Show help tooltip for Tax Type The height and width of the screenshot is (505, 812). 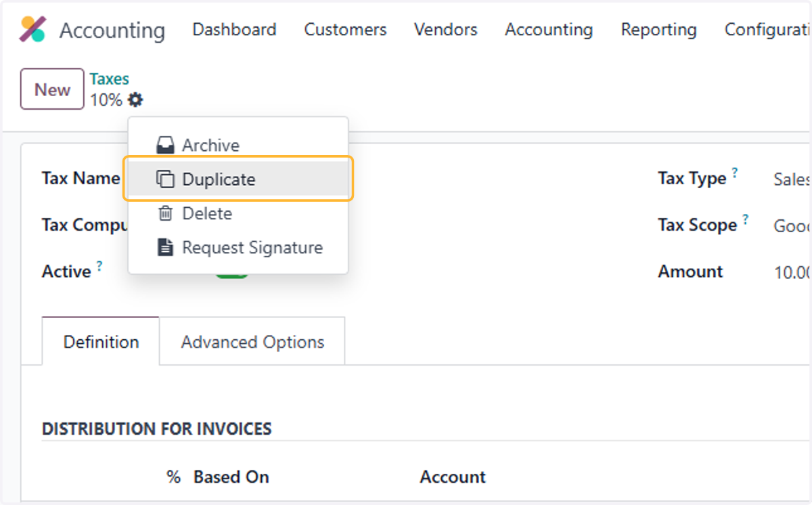[x=735, y=173]
